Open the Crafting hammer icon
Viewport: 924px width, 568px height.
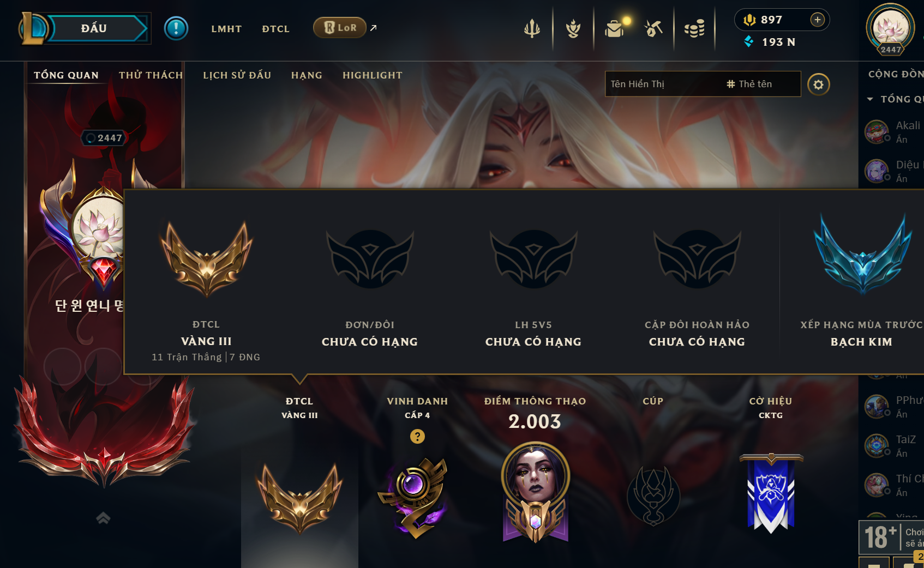point(653,28)
